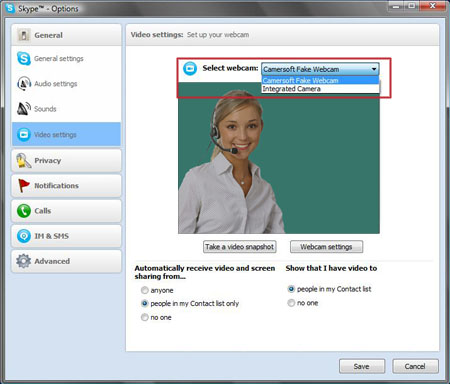Viewport: 450px width, 384px height.
Task: Click the webcam icon beside Select webcam
Action: 190,68
